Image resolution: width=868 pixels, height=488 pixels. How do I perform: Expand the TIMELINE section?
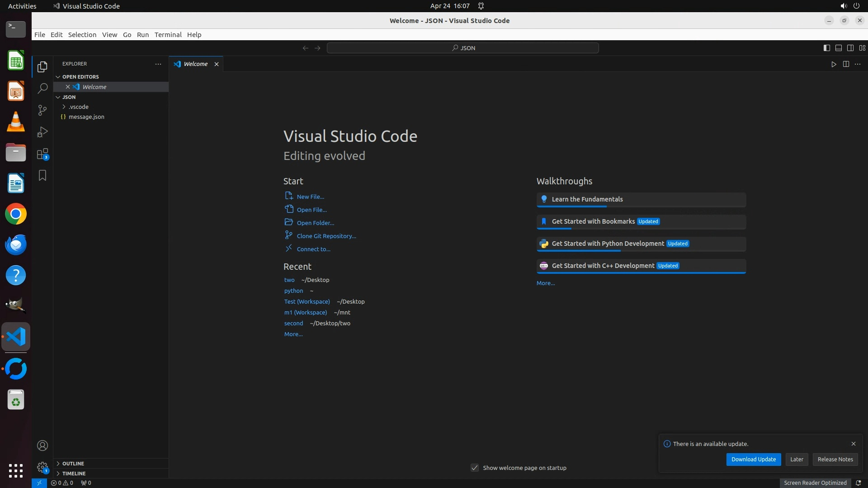coord(74,474)
